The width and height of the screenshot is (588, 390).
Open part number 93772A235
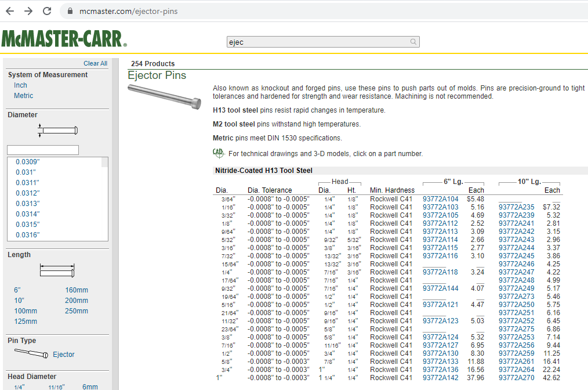pyautogui.click(x=517, y=207)
